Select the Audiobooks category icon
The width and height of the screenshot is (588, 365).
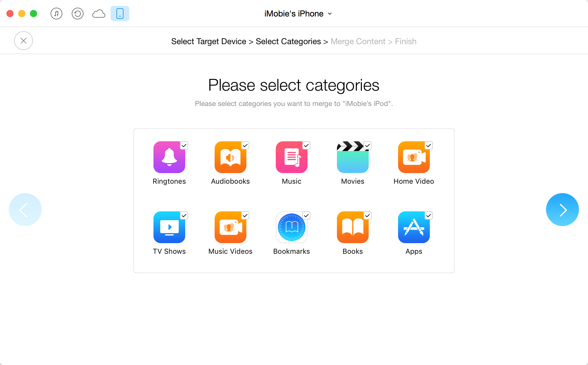pyautogui.click(x=230, y=157)
